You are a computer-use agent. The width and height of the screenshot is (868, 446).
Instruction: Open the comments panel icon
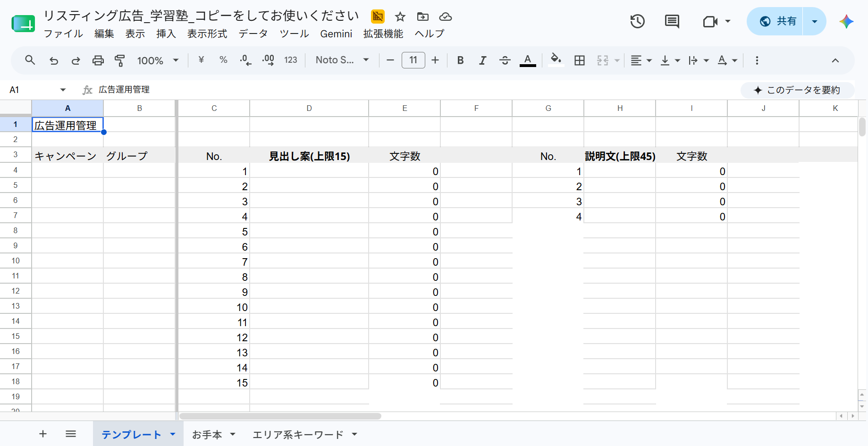[x=672, y=21]
